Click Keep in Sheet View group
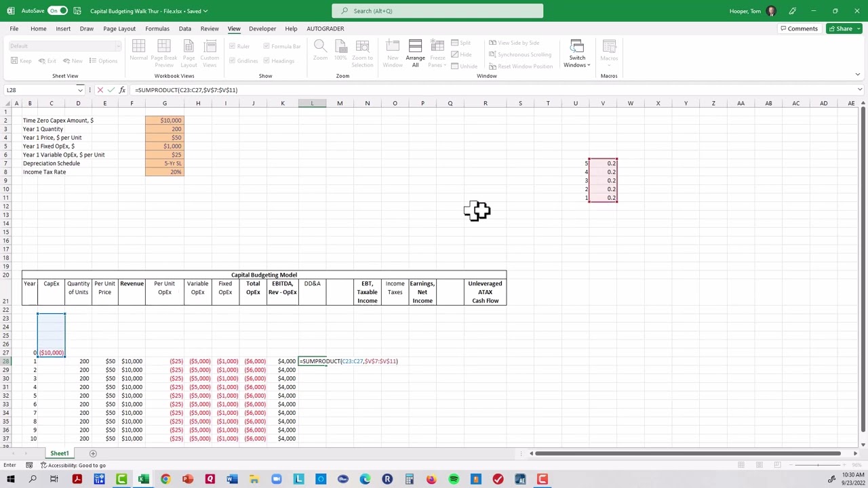This screenshot has height=488, width=868. (21, 61)
